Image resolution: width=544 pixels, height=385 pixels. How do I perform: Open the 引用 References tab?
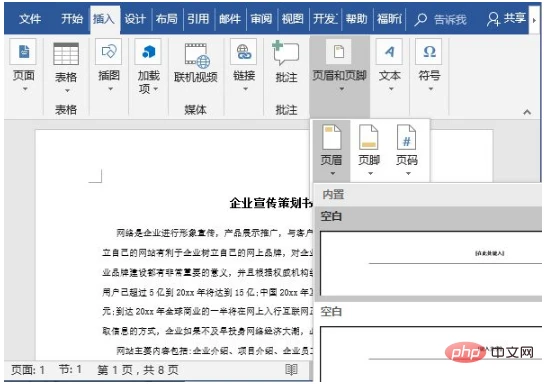[x=198, y=19]
